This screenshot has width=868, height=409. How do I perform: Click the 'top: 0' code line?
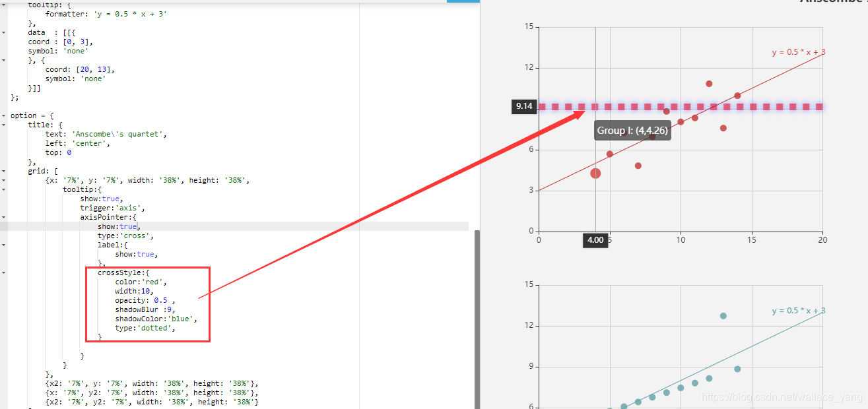pyautogui.click(x=58, y=152)
